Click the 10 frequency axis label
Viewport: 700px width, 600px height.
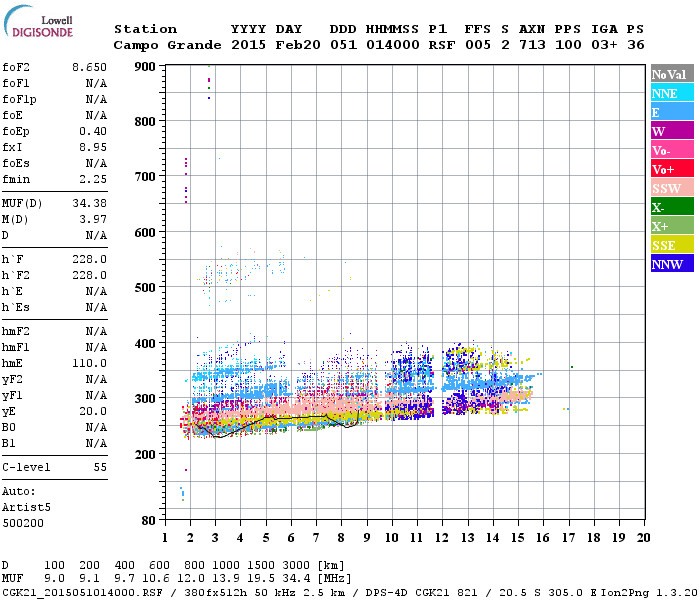[x=392, y=538]
